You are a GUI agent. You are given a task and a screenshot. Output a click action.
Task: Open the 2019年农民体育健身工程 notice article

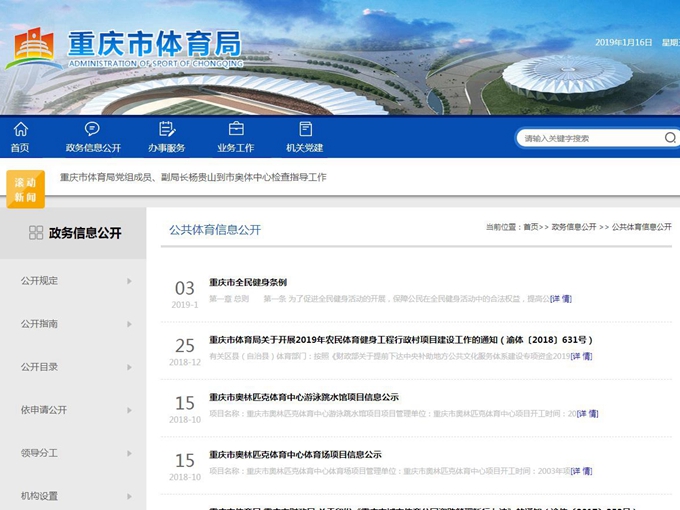click(401, 340)
